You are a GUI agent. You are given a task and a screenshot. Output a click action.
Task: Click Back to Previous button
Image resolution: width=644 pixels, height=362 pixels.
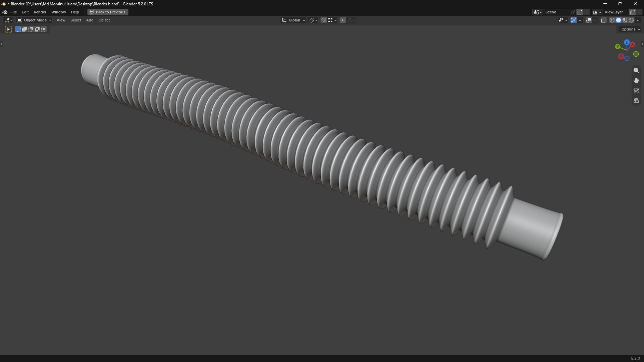coord(108,12)
